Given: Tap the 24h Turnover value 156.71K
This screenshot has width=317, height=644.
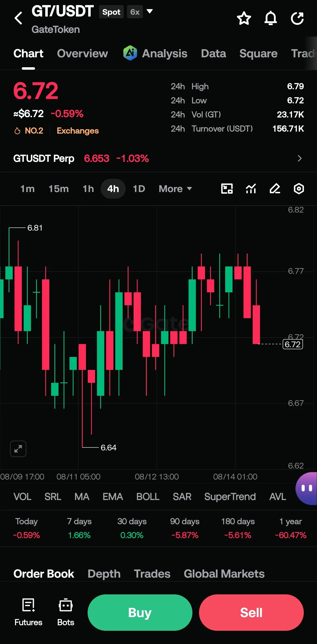Looking at the screenshot, I should [x=288, y=129].
